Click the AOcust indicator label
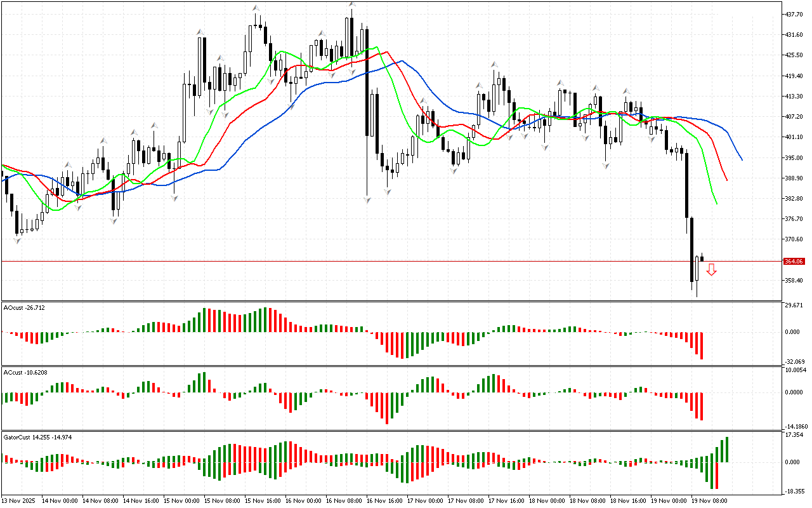 tap(24, 307)
